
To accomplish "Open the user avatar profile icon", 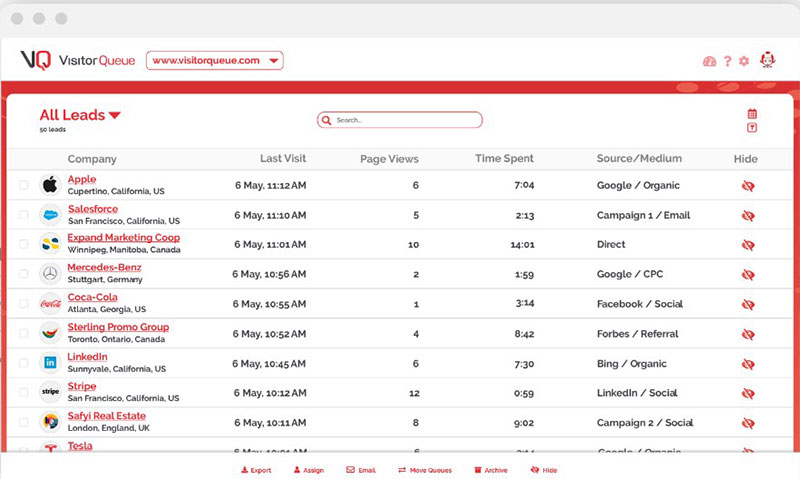I will coord(767,60).
